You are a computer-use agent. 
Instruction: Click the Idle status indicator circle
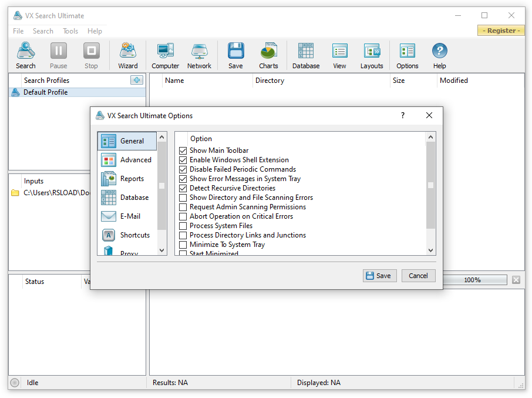click(15, 383)
